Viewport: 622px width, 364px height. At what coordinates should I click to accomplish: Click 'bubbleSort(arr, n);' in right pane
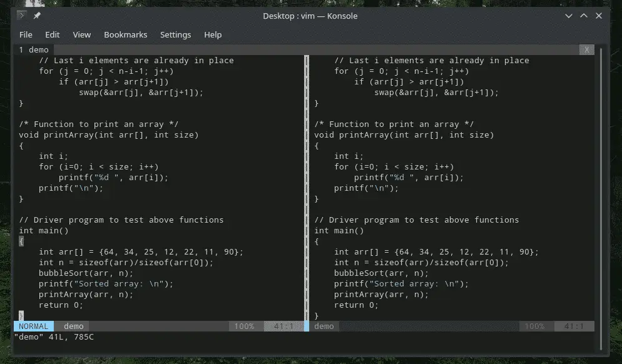[x=381, y=273]
